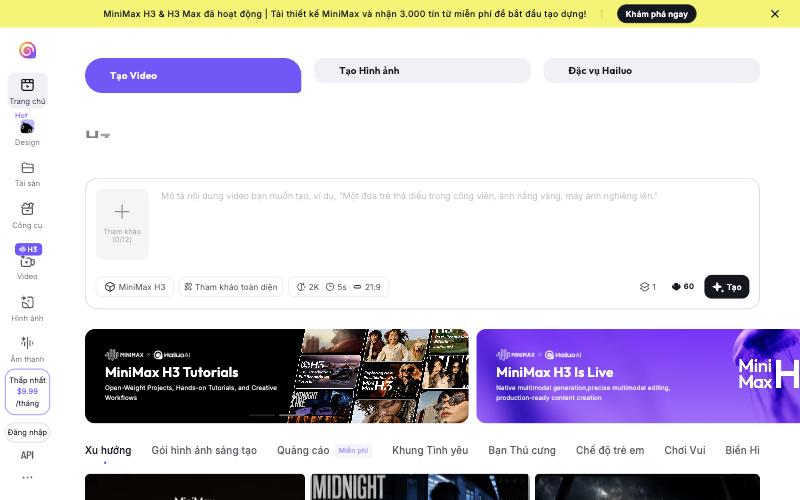Select Gói hình ảnh sáng tạo tab
Screen dimensions: 800x500
(x=204, y=451)
